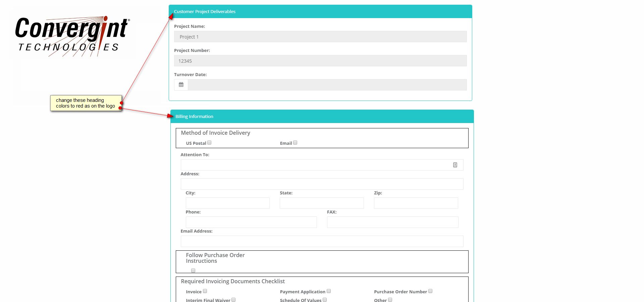The height and width of the screenshot is (302, 644).
Task: Open the Turnover Date calendar icon
Action: click(181, 85)
